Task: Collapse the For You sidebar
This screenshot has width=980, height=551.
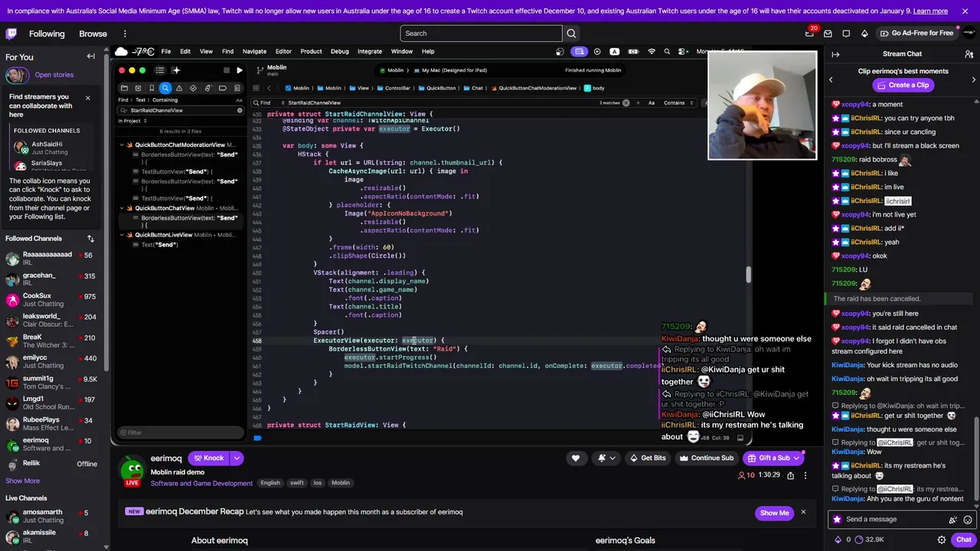Action: coord(90,57)
